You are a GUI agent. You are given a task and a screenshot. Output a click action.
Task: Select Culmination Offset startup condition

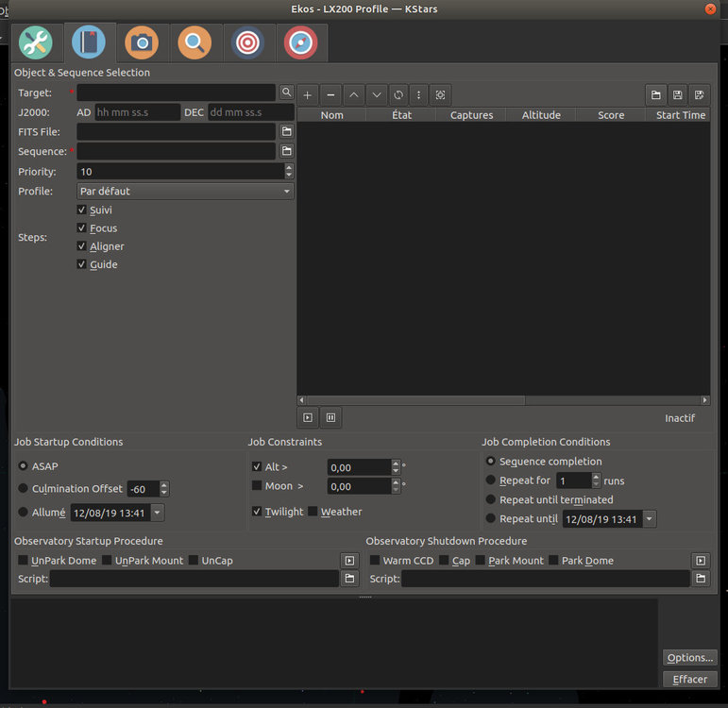pyautogui.click(x=23, y=488)
